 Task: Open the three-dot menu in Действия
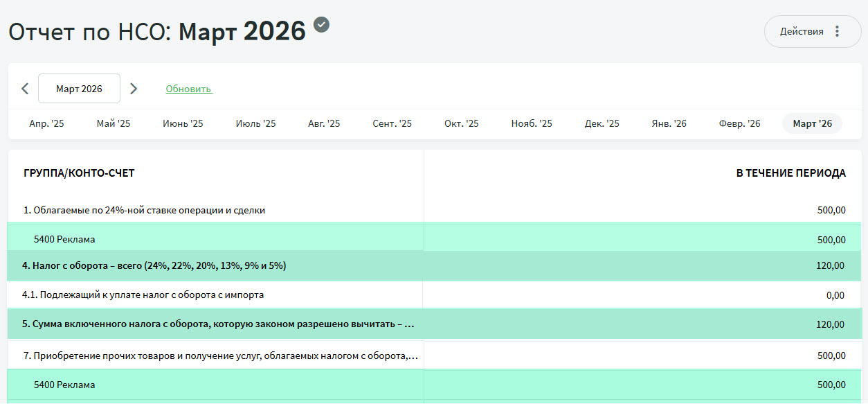(837, 31)
